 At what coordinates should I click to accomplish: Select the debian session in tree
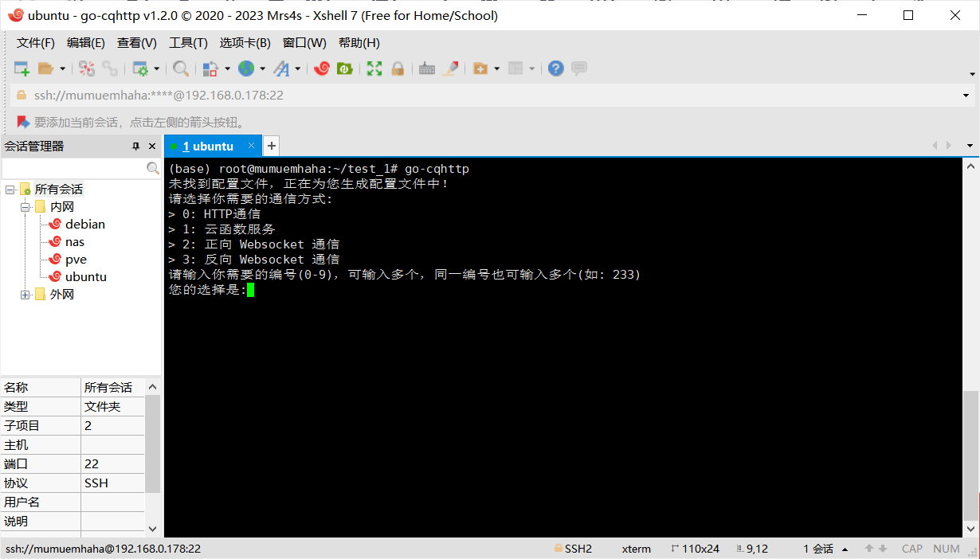point(84,225)
